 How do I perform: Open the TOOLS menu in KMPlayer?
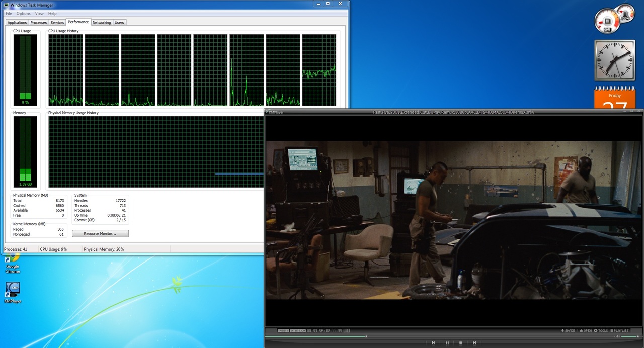pos(601,331)
